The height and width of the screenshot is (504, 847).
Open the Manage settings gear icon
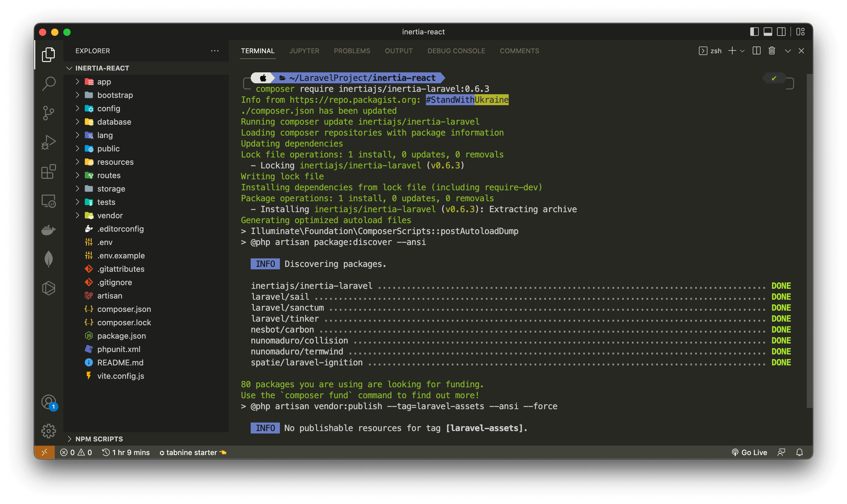coord(49,431)
